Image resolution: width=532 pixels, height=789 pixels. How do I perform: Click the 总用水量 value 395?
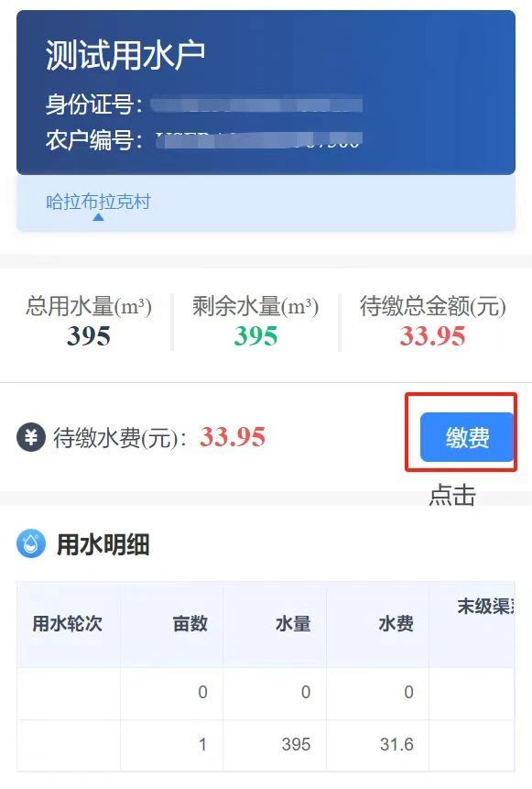(89, 335)
